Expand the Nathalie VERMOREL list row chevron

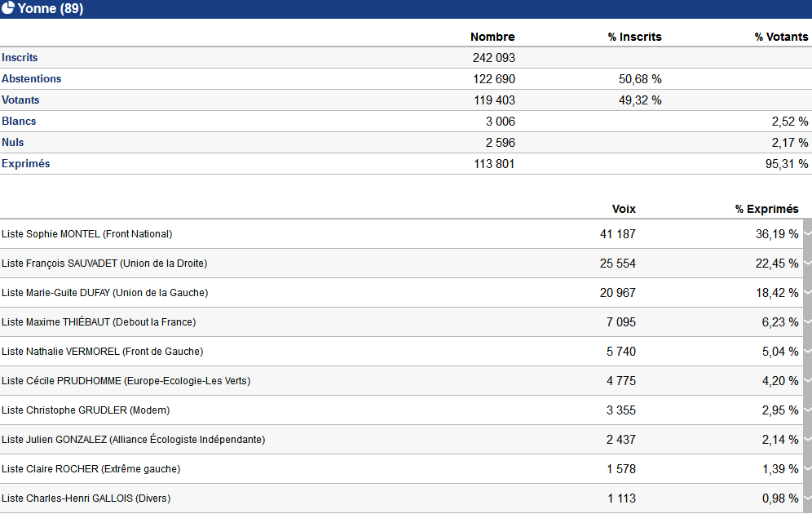pos(808,352)
